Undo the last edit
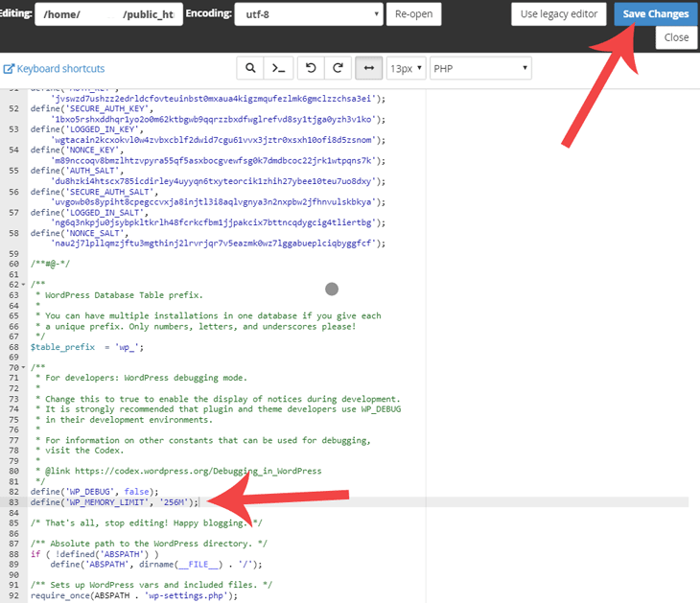The width and height of the screenshot is (700, 603). click(x=311, y=68)
